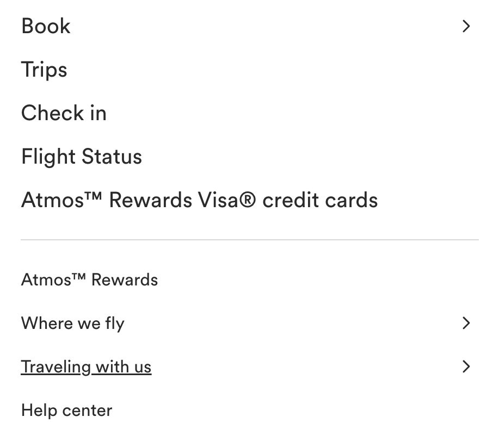
Task: Expand the Book submenu chevron
Action: [x=466, y=26]
